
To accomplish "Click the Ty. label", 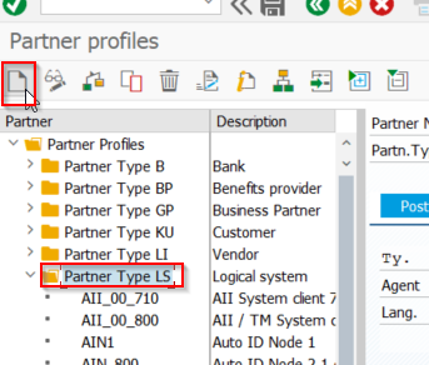I will 395,259.
